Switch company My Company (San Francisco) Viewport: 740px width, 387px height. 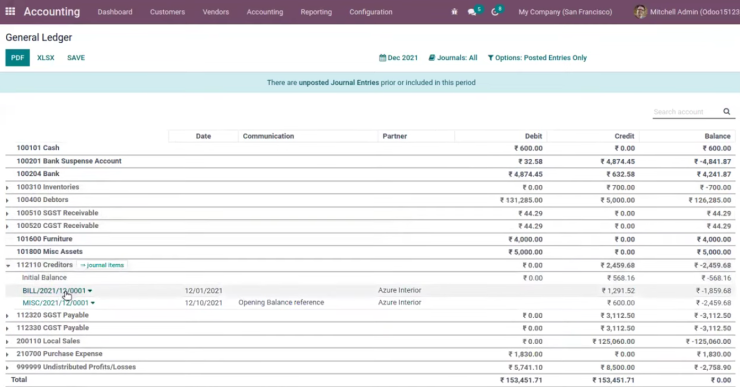tap(565, 12)
